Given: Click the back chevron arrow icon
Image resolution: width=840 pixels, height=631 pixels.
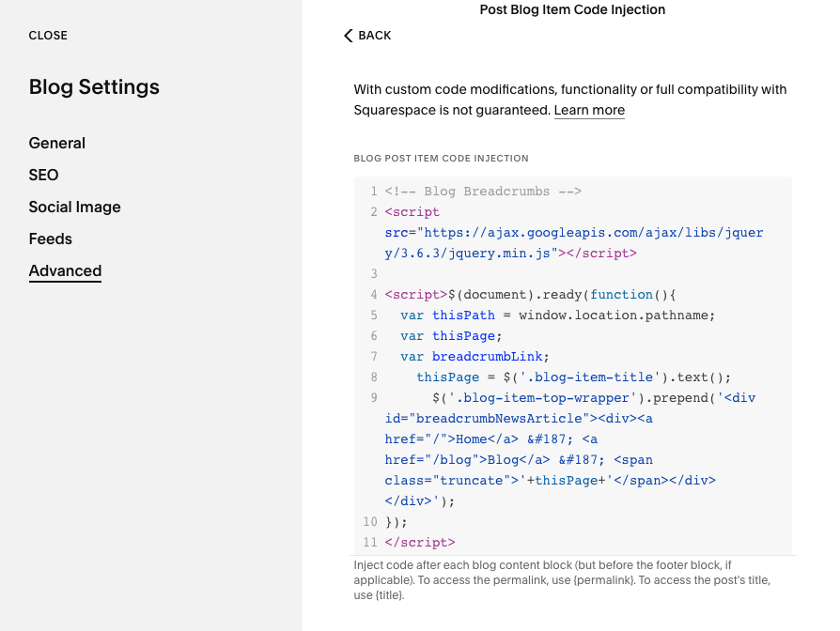Looking at the screenshot, I should click(x=349, y=36).
